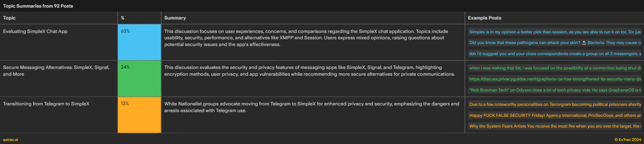Image resolution: width=644 pixels, height=144 pixels.
Task: Open post 'Did you know that these pathogens'
Action: pos(555,43)
